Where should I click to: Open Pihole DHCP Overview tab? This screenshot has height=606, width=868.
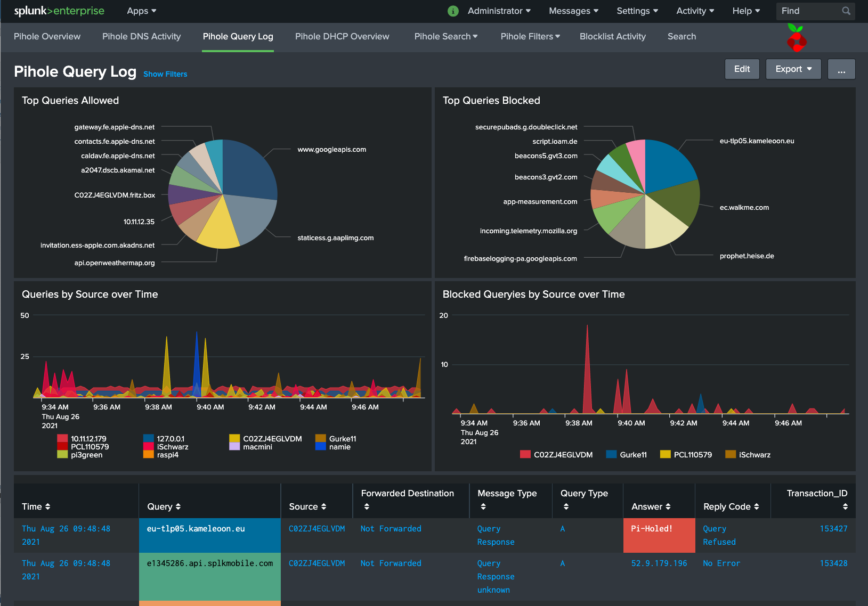pyautogui.click(x=342, y=36)
